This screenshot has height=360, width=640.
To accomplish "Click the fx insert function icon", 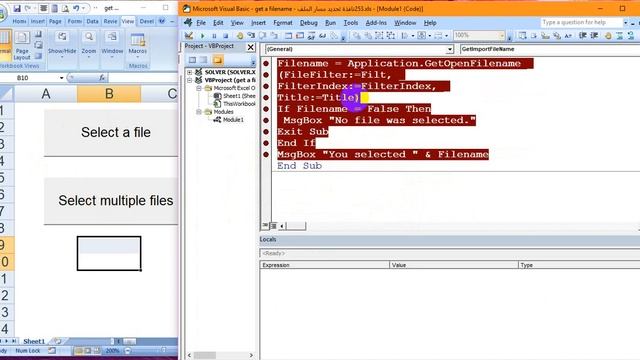I will 102,78.
